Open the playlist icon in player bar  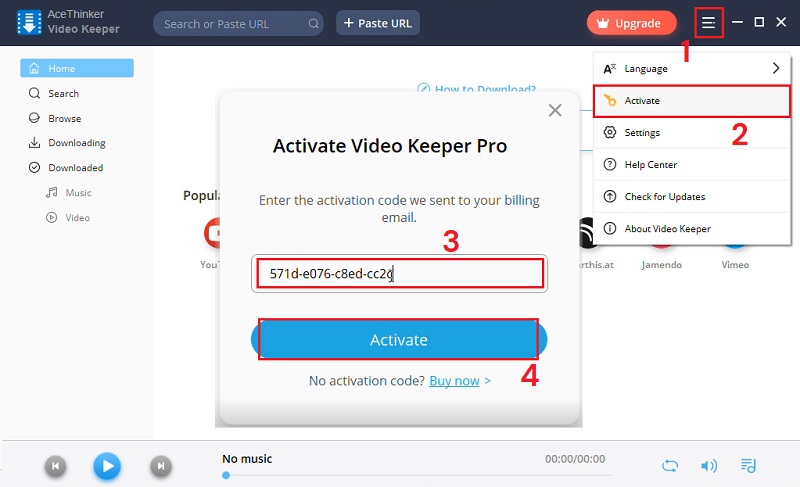pyautogui.click(x=748, y=466)
